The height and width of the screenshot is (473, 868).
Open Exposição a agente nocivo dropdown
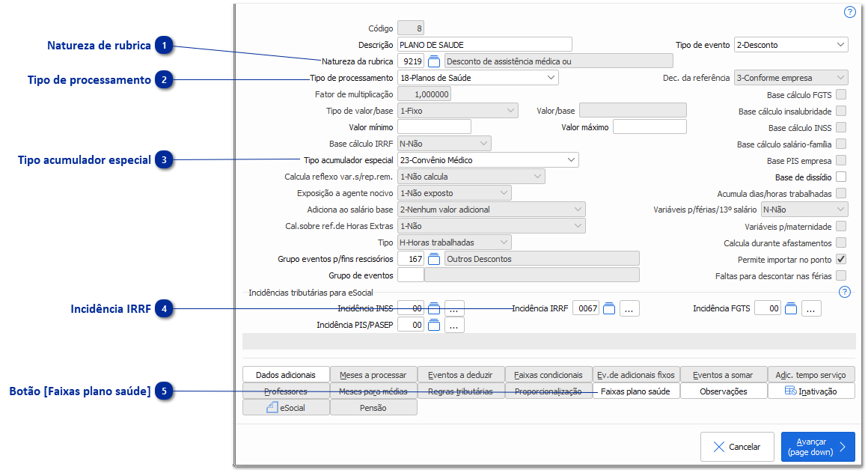point(454,193)
